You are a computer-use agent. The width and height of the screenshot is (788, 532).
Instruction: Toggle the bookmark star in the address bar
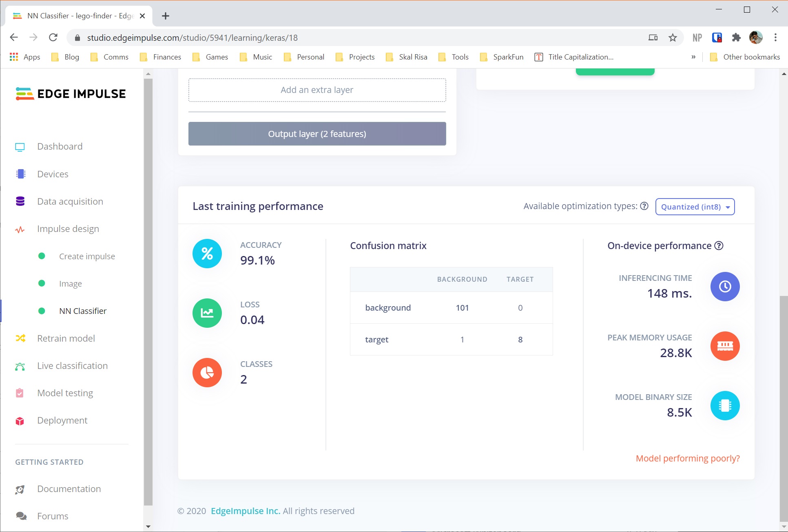pos(673,38)
